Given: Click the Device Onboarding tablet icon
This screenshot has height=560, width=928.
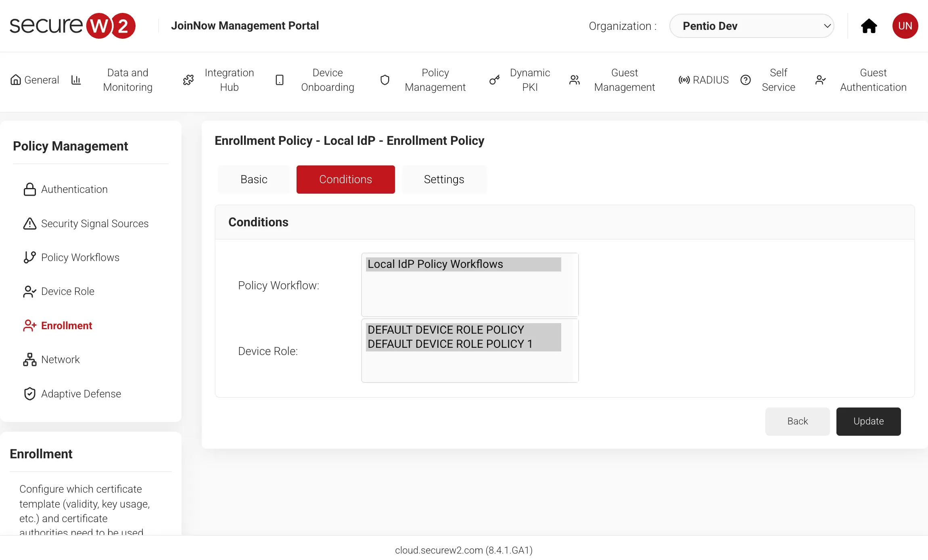Looking at the screenshot, I should (x=280, y=80).
